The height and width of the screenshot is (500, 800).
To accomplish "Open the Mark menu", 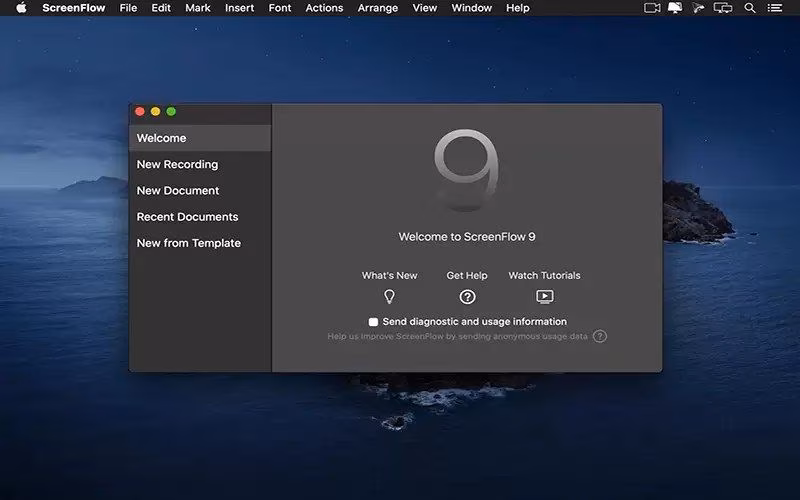I will click(x=198, y=8).
